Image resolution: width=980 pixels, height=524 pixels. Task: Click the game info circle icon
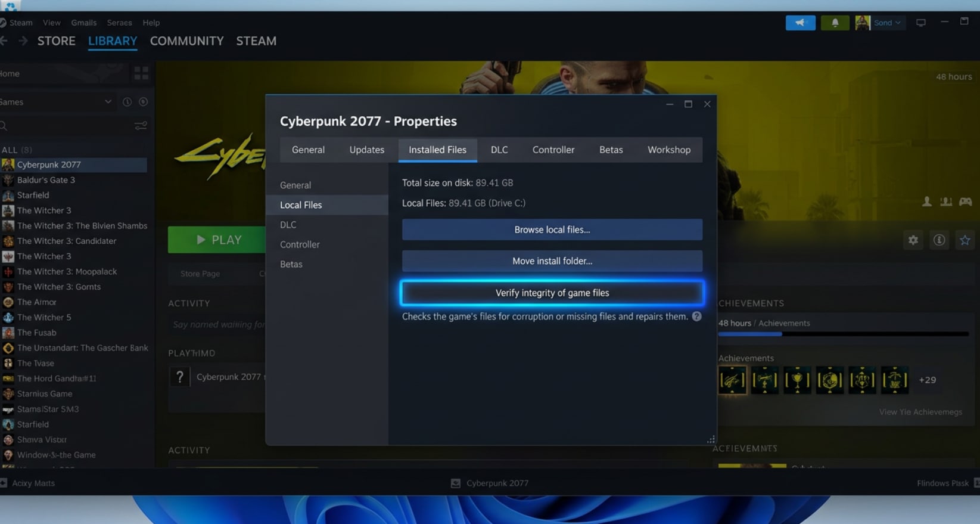click(x=939, y=240)
